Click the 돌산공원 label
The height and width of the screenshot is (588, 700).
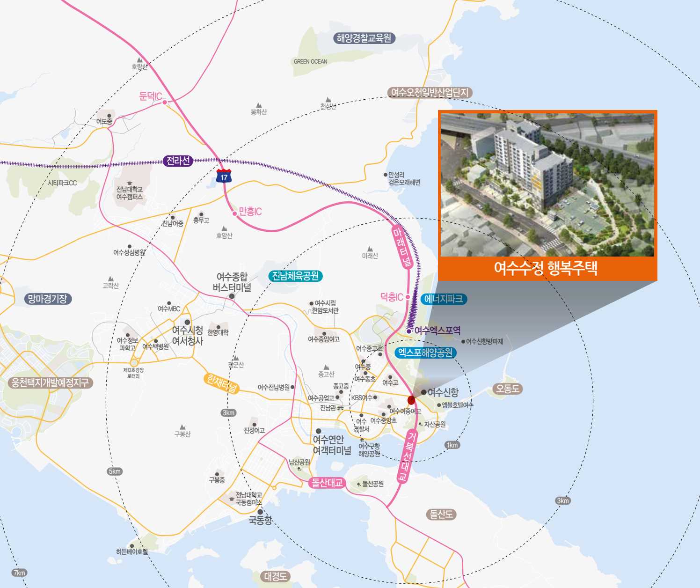point(373,484)
